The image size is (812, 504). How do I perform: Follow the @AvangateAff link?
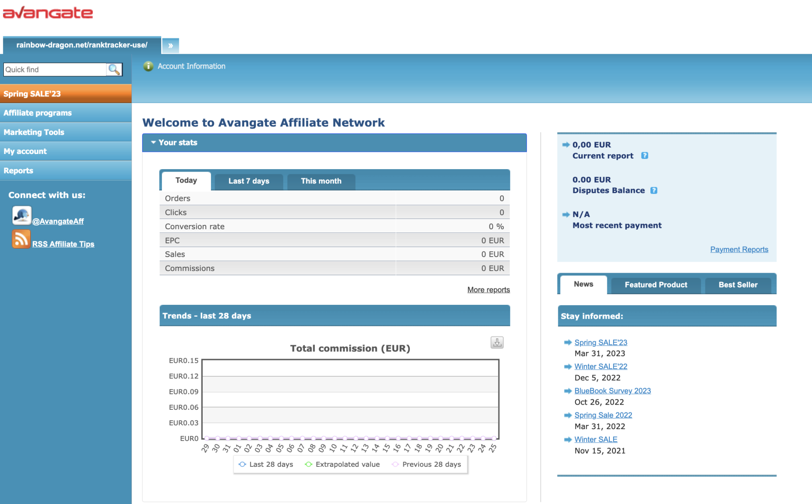[58, 221]
